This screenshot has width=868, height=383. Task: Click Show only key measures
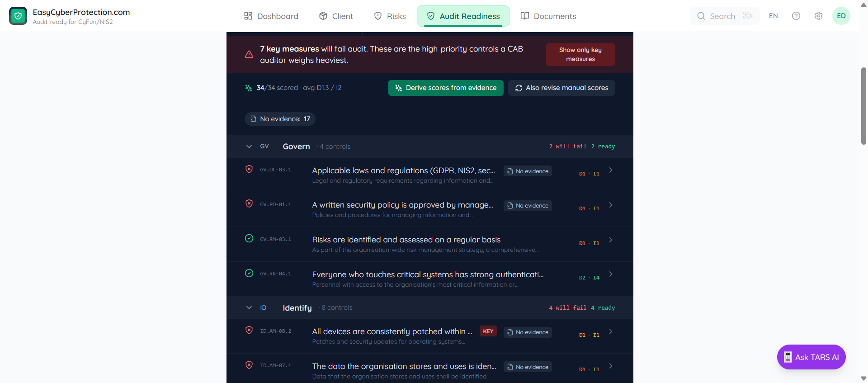coord(580,54)
